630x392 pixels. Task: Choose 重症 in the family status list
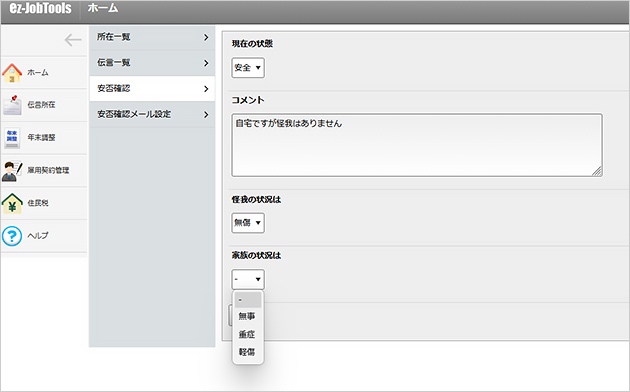[248, 334]
